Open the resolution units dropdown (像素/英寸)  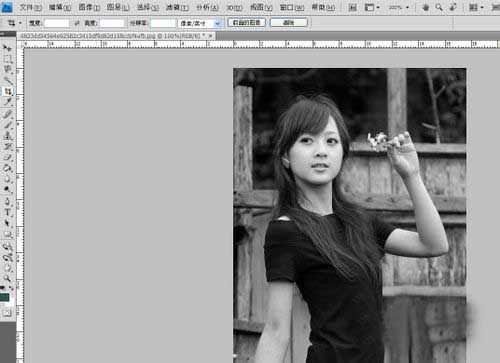(x=200, y=23)
